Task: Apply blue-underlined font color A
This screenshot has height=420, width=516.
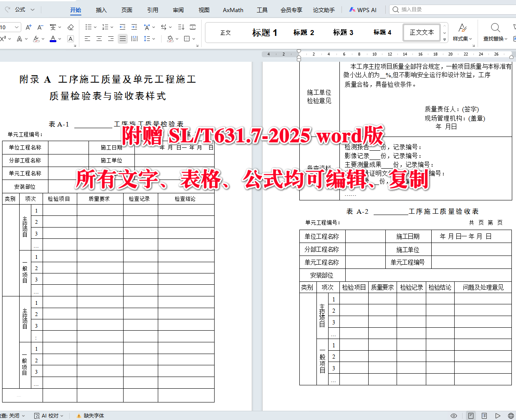Action: pos(53,39)
